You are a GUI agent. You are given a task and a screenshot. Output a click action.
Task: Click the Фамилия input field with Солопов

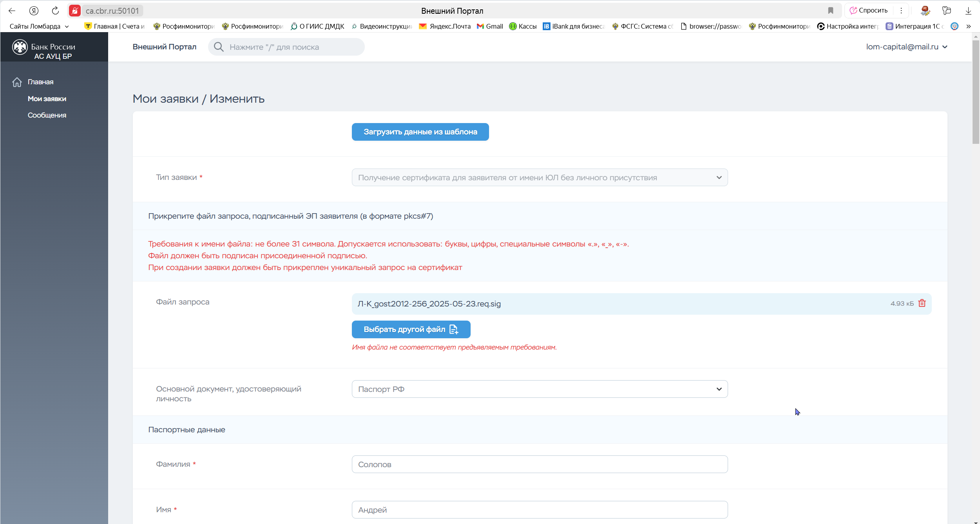(540, 464)
